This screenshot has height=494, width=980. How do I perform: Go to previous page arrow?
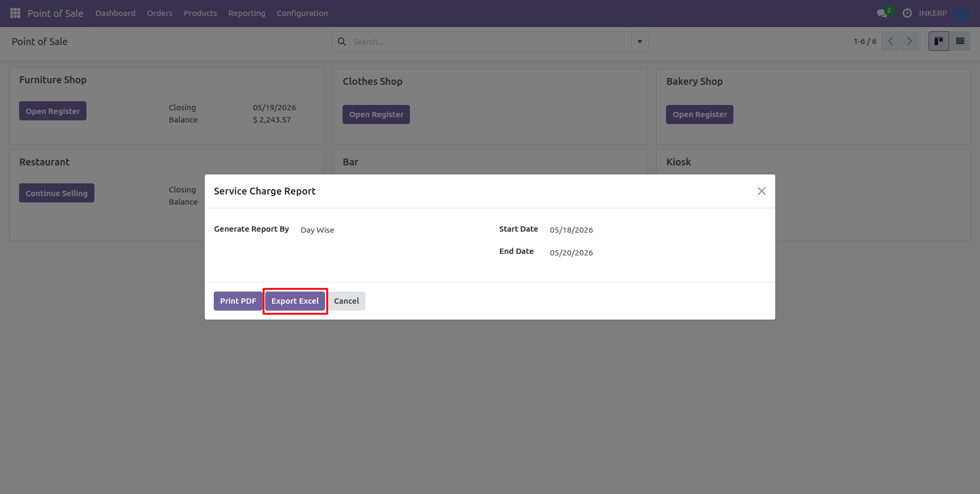891,41
